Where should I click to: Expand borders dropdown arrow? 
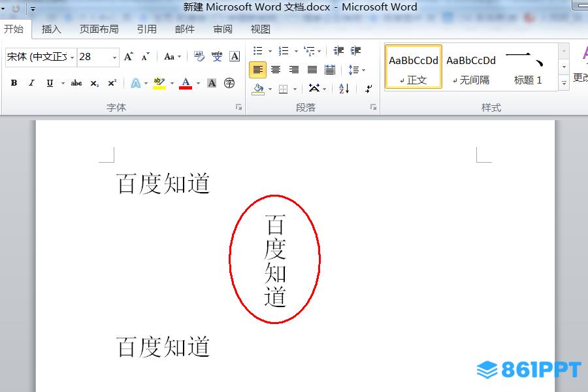[x=295, y=89]
